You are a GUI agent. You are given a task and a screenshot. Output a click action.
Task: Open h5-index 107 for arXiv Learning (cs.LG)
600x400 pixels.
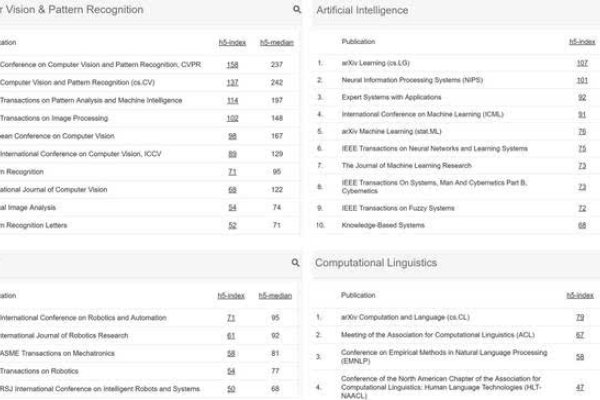pos(582,62)
